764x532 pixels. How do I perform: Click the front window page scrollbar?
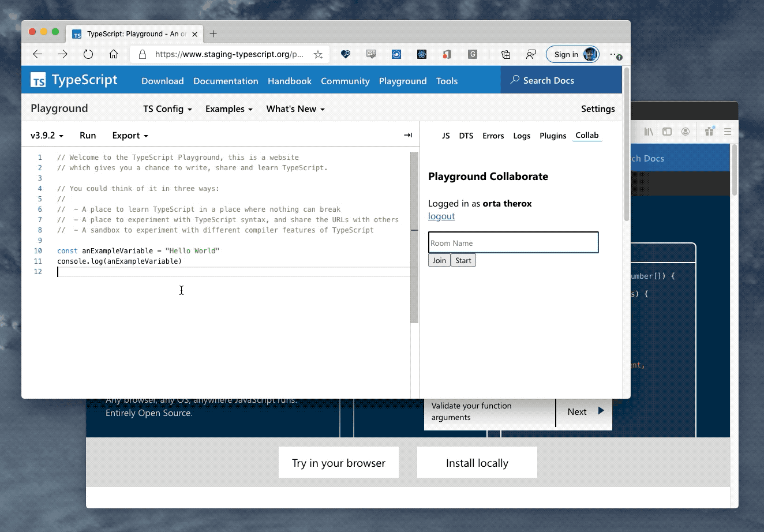pos(626,144)
